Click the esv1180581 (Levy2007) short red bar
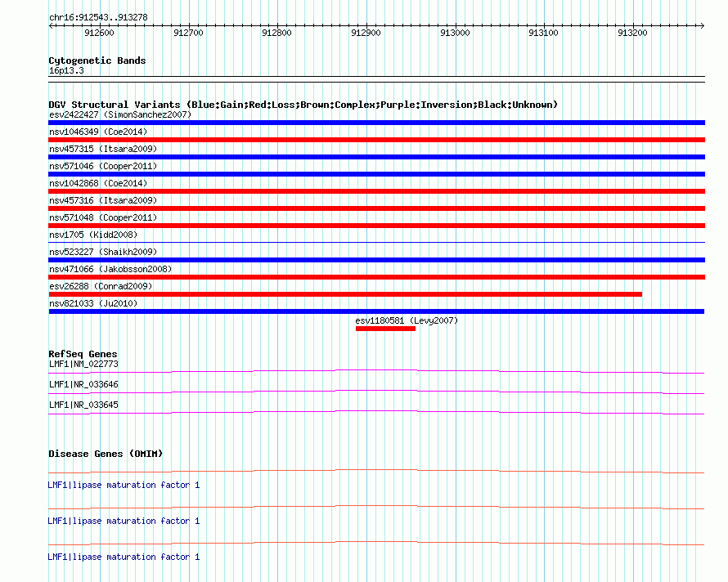728x582 pixels. [x=385, y=329]
